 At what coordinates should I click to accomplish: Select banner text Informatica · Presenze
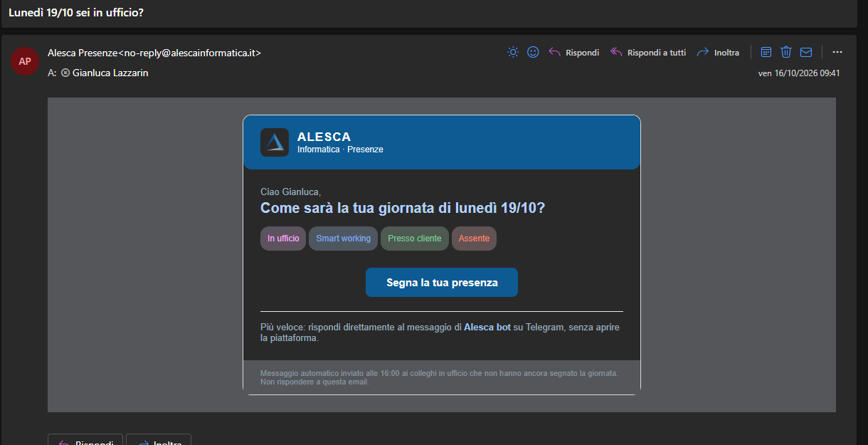340,150
